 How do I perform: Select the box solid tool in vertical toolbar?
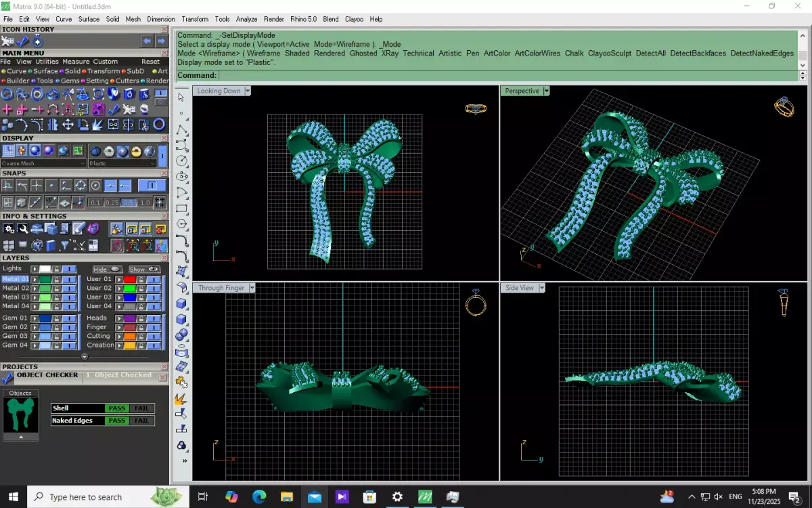(181, 303)
